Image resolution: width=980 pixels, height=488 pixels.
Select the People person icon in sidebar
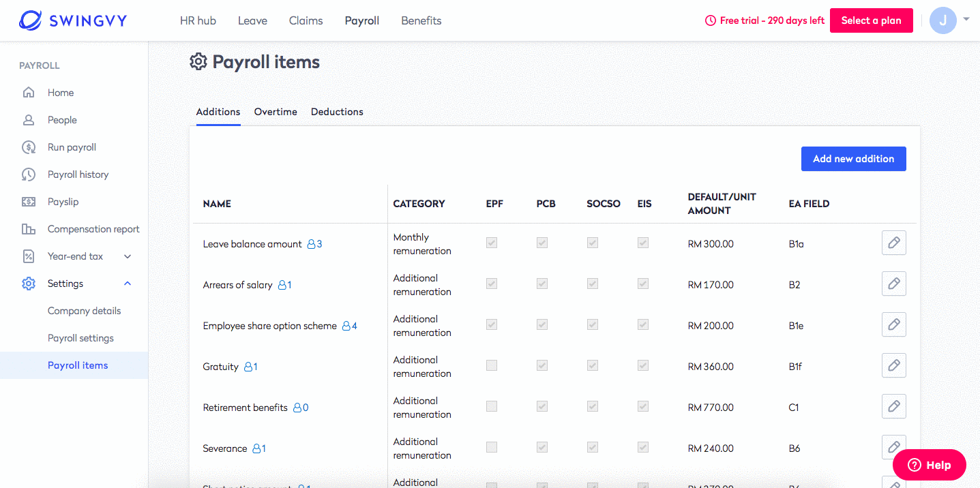(29, 120)
